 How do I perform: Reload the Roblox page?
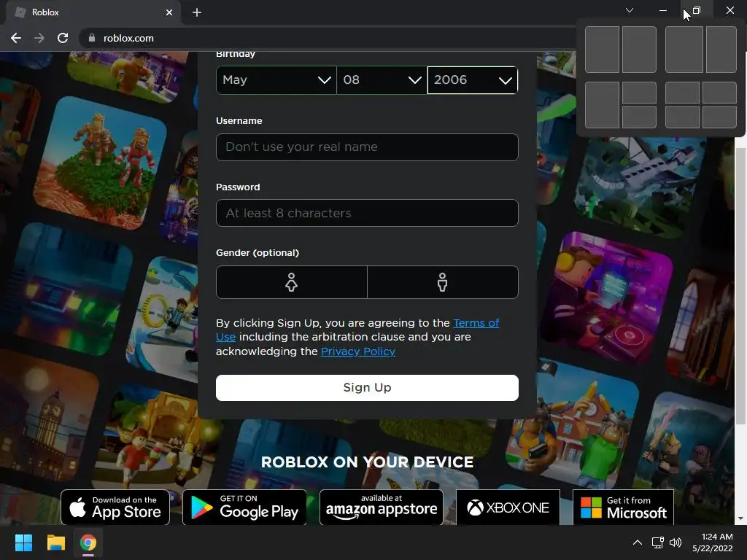tap(63, 38)
